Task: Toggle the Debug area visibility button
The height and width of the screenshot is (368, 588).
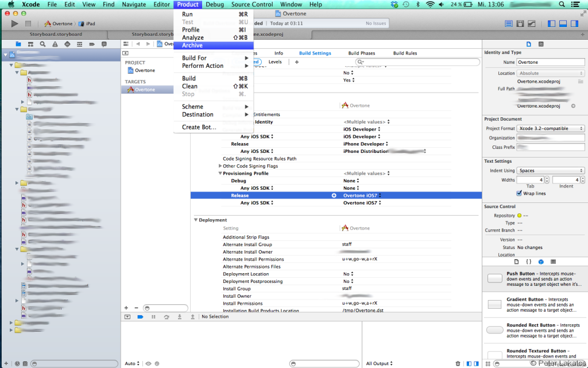Action: [563, 24]
